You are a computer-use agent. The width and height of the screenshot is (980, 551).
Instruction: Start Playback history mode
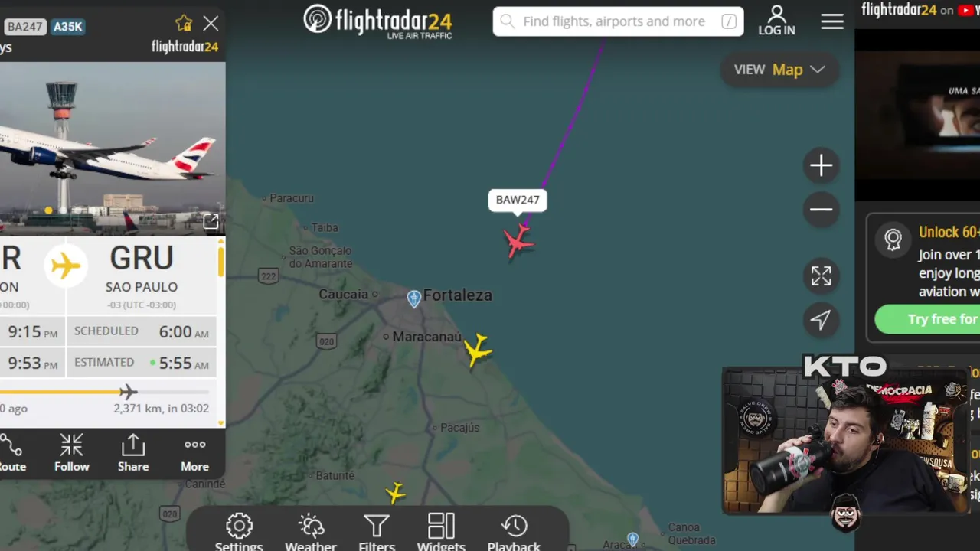click(x=514, y=533)
